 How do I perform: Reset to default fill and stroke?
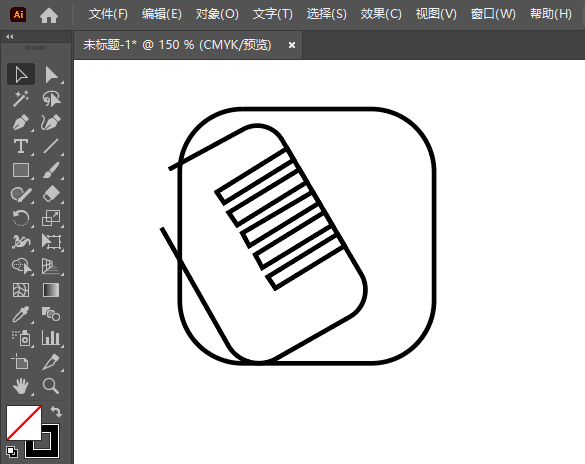tap(12, 452)
